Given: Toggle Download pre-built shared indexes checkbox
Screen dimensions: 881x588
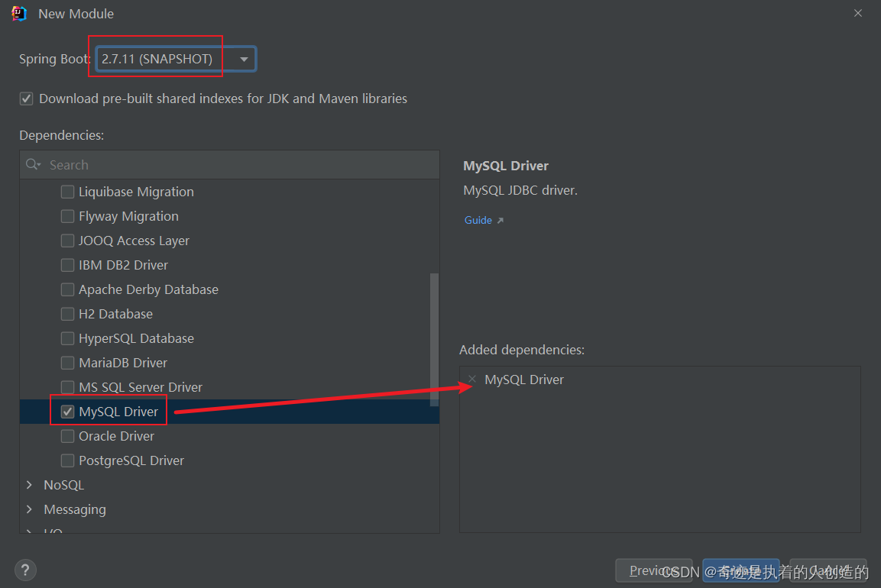Looking at the screenshot, I should (27, 99).
